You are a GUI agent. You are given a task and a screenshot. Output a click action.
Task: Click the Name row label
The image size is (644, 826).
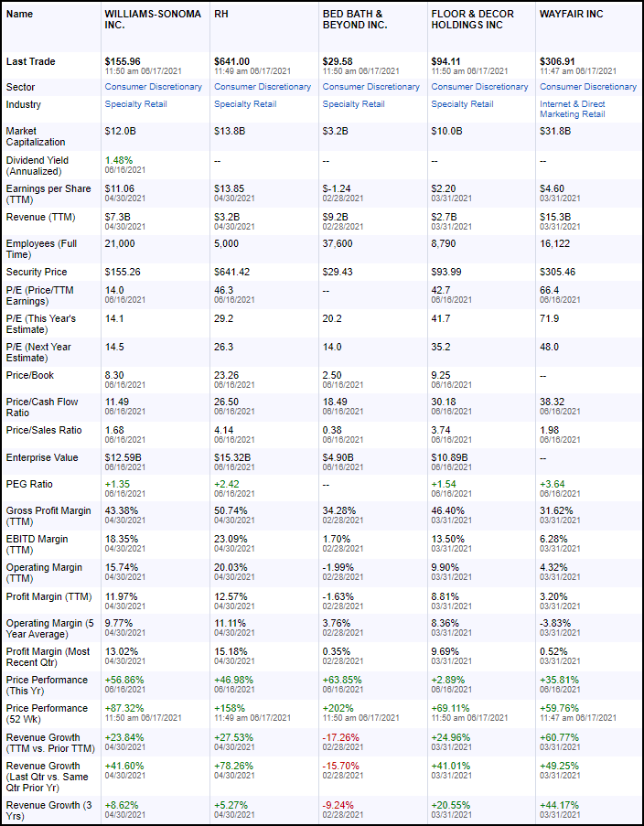19,15
